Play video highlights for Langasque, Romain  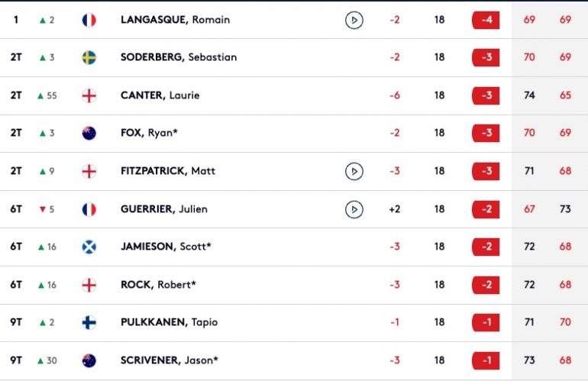354,20
